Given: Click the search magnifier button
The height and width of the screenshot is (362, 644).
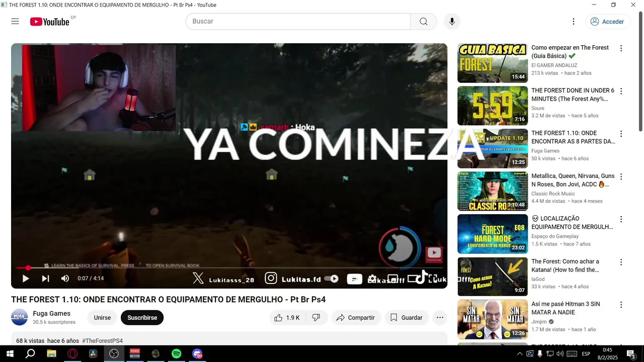Looking at the screenshot, I should click(424, 22).
